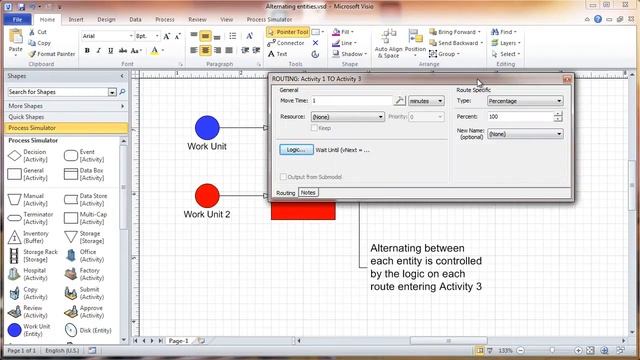
Task: Open the Fill dropdown
Action: pos(343,32)
